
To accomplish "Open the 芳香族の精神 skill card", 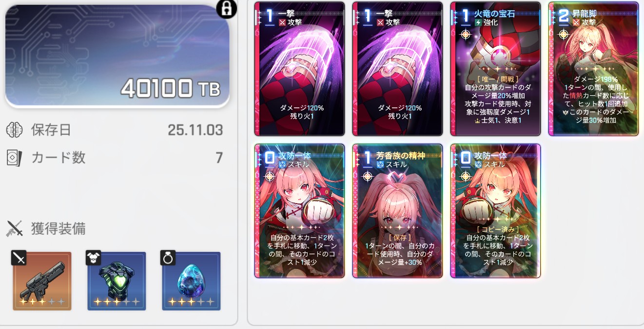I will pos(398,211).
